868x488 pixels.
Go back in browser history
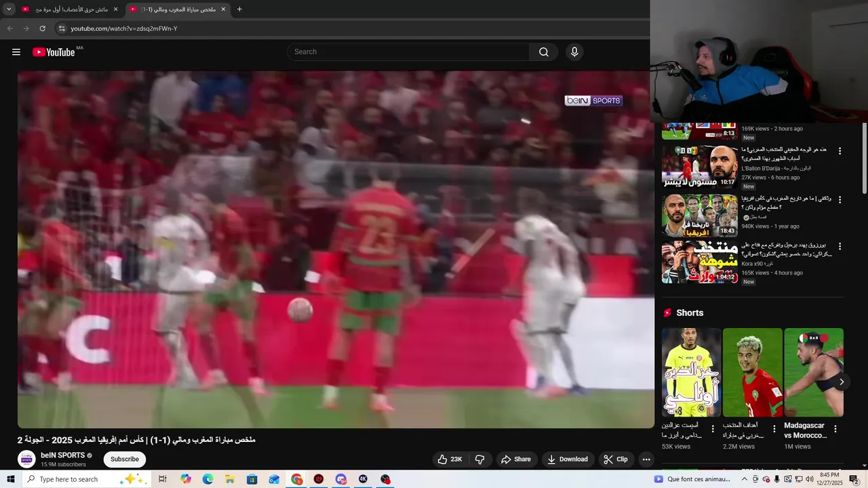click(x=9, y=28)
